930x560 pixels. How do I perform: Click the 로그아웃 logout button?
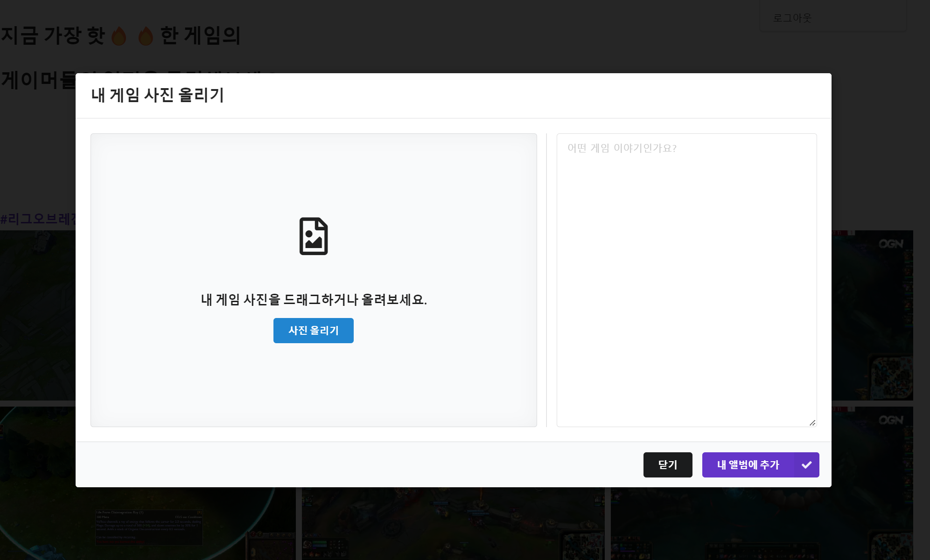pyautogui.click(x=793, y=18)
